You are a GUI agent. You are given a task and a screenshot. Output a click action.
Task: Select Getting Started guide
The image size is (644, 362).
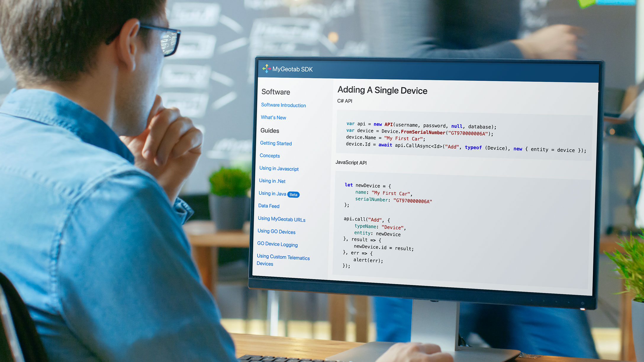(274, 143)
